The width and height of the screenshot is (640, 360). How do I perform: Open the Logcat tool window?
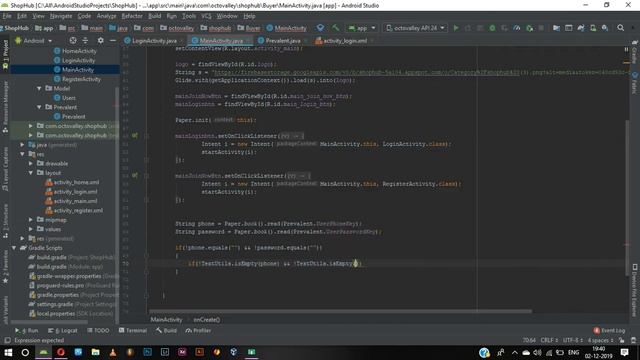click(62, 330)
